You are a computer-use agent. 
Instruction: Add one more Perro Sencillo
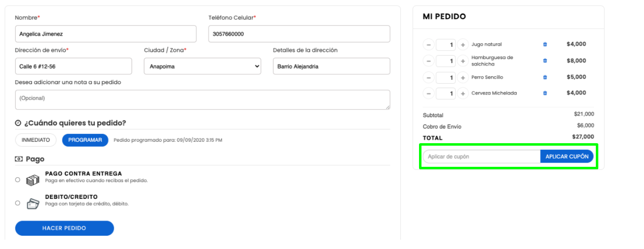(x=463, y=78)
